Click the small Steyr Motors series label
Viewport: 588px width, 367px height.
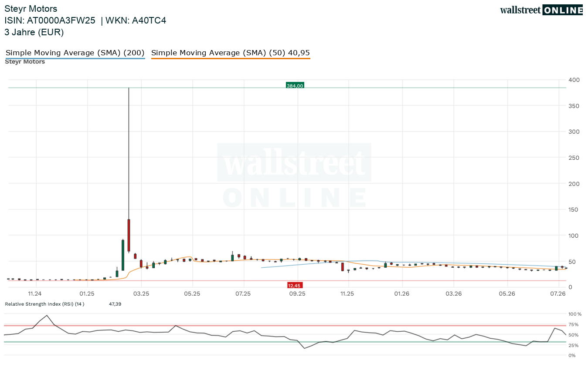pyautogui.click(x=25, y=62)
